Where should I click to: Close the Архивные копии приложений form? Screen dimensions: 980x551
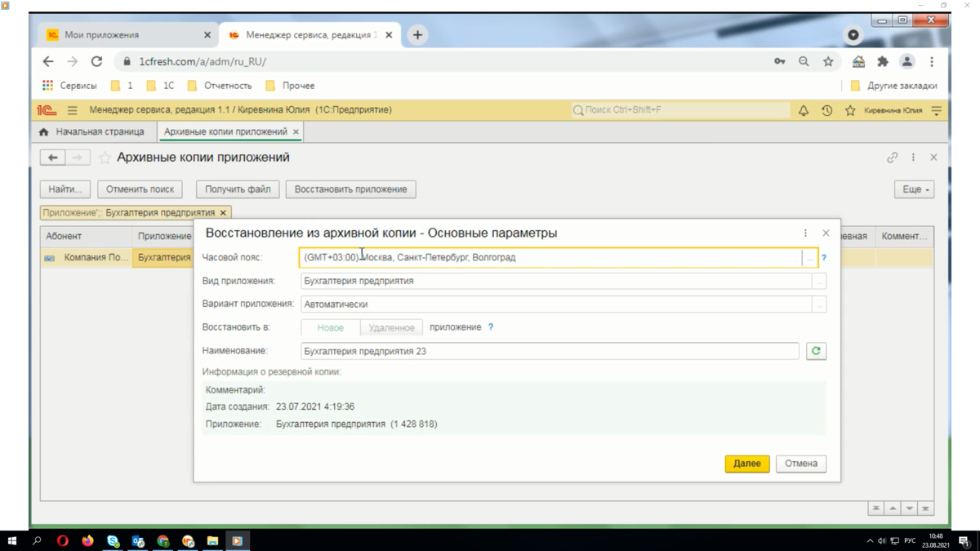click(x=933, y=158)
